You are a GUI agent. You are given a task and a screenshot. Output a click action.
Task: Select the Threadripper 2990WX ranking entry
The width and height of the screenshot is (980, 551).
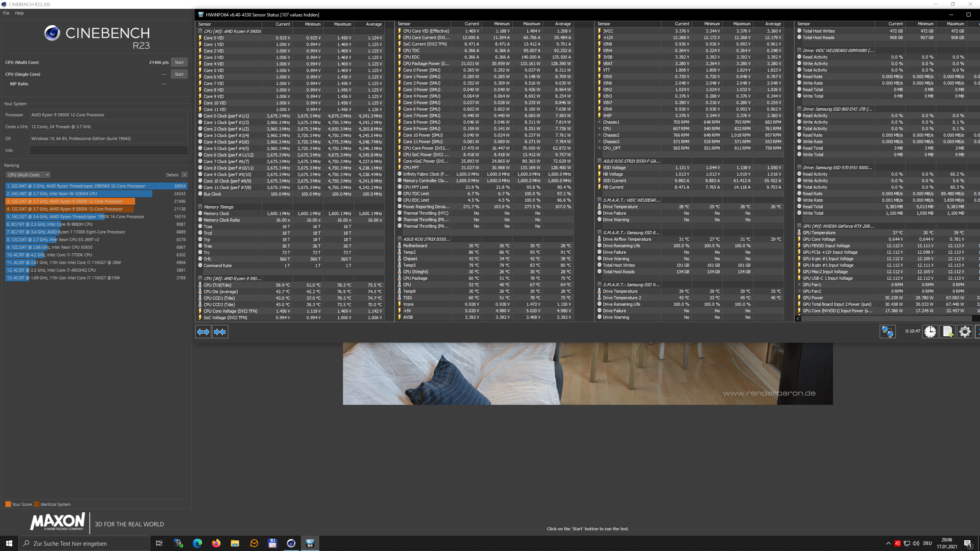pyautogui.click(x=96, y=186)
